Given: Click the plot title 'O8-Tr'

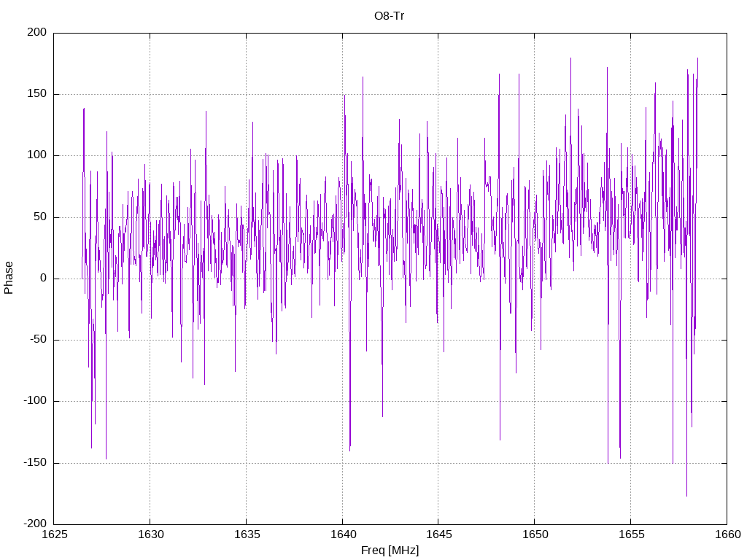Looking at the screenshot, I should 390,16.
